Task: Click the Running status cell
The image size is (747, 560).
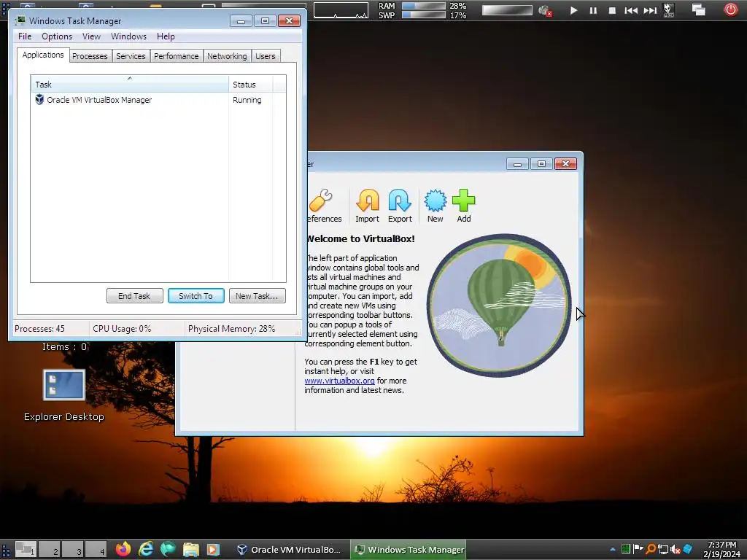Action: point(247,100)
